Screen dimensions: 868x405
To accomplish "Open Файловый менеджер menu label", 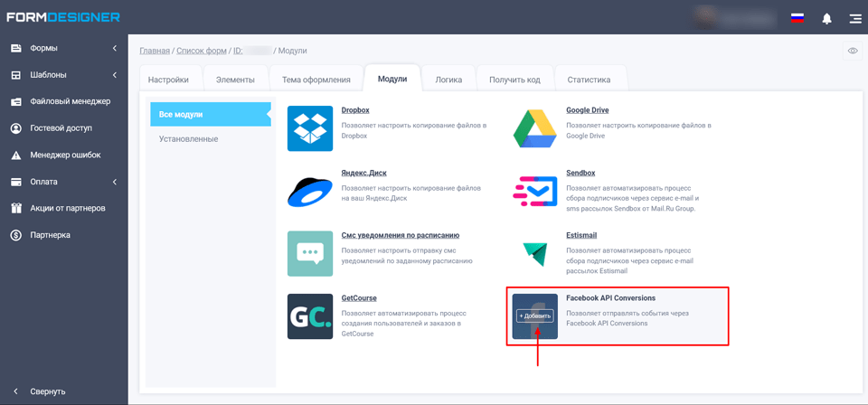I will [71, 101].
